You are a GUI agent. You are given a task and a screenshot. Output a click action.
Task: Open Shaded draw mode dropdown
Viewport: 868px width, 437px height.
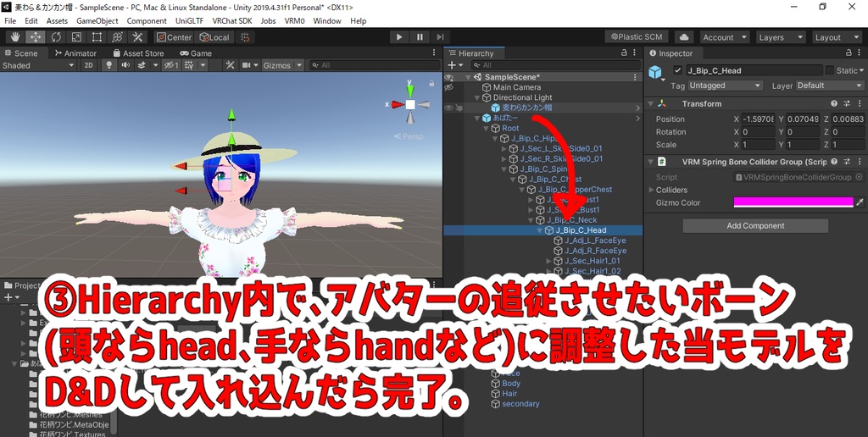click(x=38, y=65)
